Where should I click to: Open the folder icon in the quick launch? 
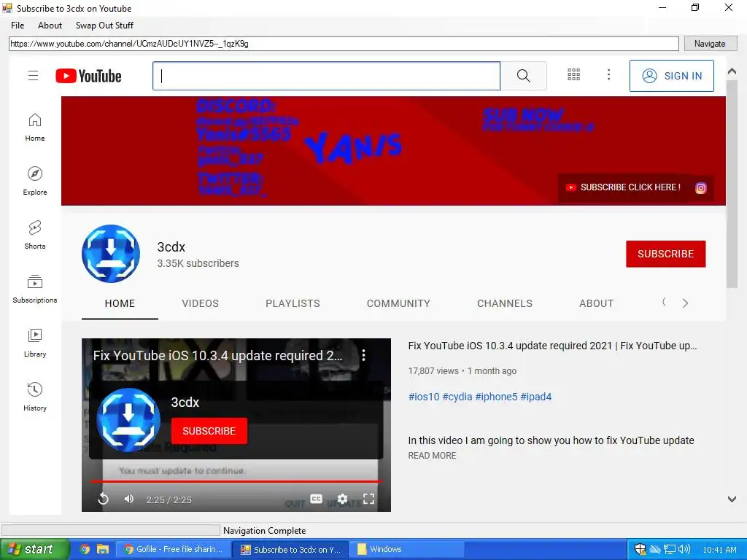pos(103,549)
